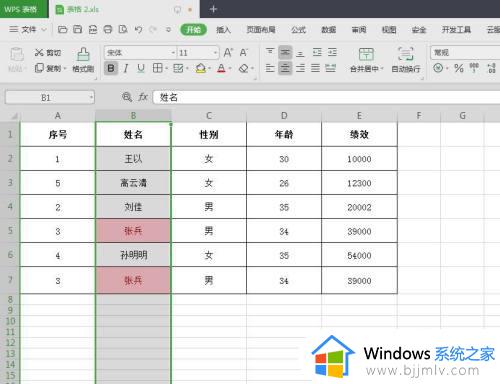Open insert function fx dialog

pyautogui.click(x=143, y=97)
